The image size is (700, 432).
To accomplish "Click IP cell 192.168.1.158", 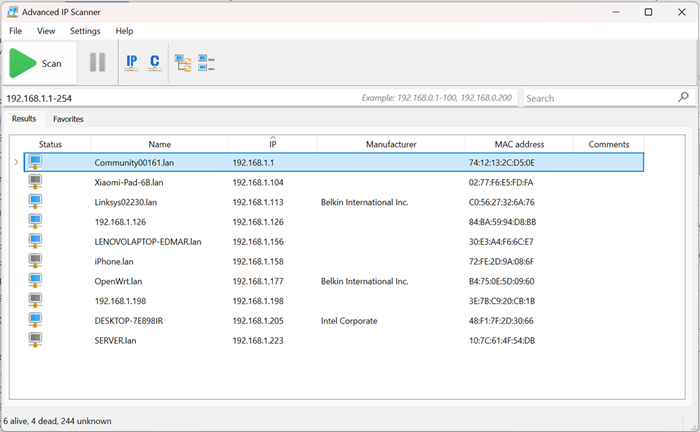I will pos(258,262).
